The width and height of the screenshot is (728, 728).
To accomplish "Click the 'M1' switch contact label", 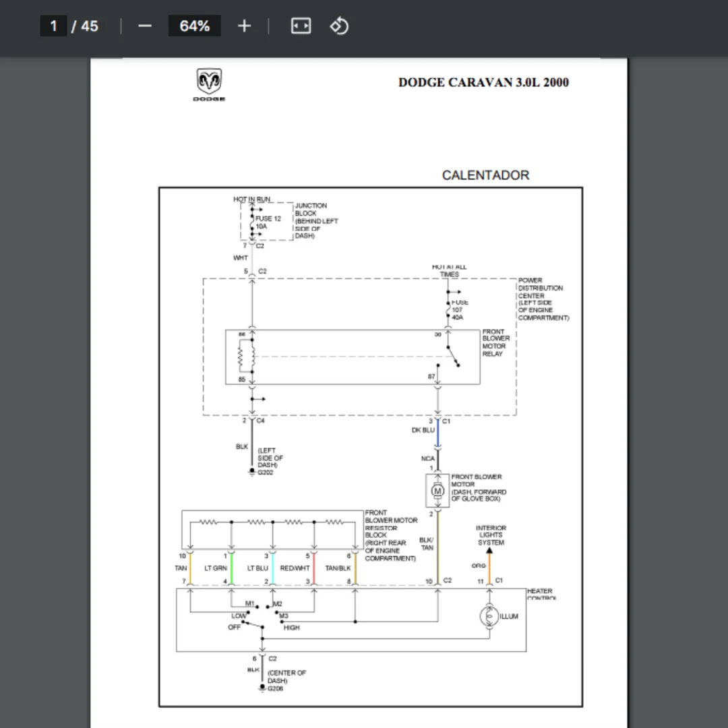I will [x=250, y=603].
